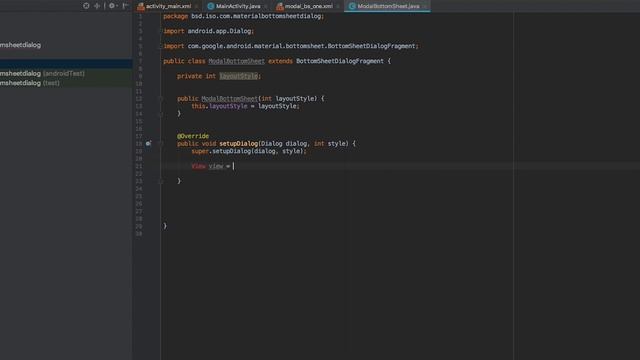Select the highlighted blue row in project tree
640x360 pixels.
pos(66,64)
